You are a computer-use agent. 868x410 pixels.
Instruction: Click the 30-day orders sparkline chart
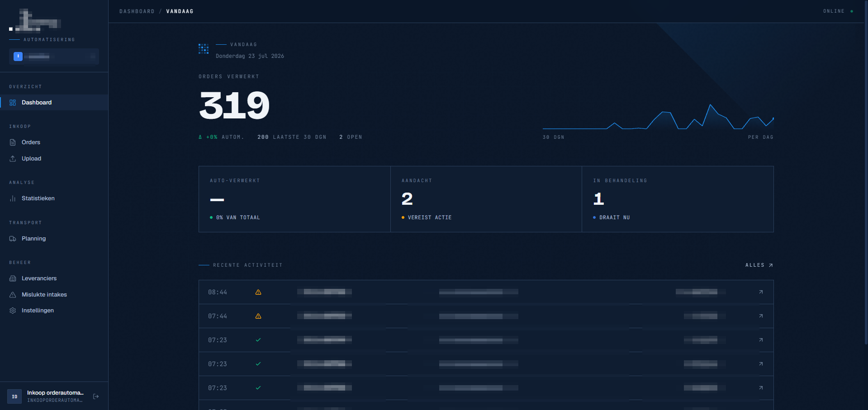pyautogui.click(x=658, y=117)
